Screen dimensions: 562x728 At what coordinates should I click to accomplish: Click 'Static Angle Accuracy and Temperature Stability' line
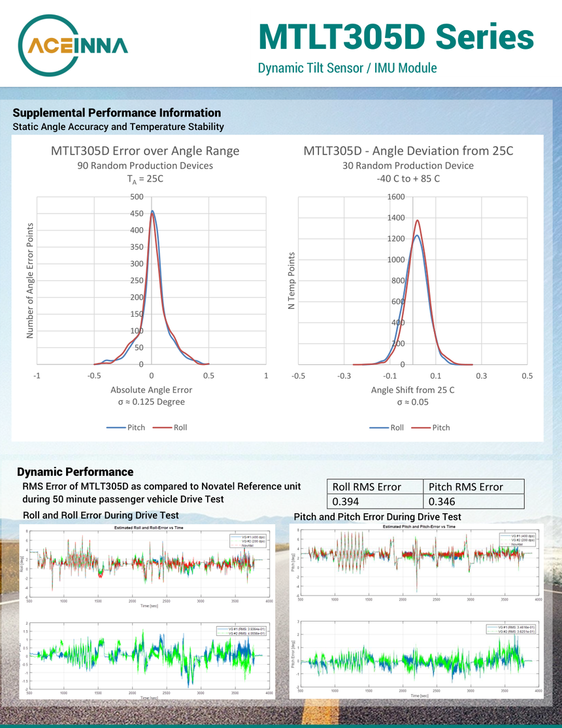(x=118, y=127)
